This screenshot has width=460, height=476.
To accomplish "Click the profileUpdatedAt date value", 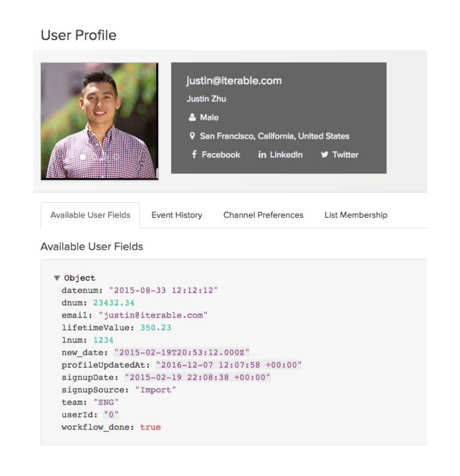I will tap(229, 365).
